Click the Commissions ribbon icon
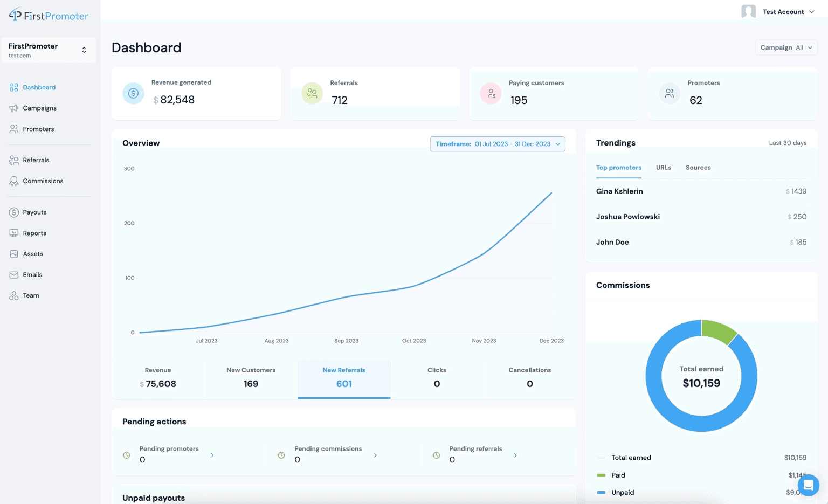This screenshot has width=828, height=504. click(14, 181)
